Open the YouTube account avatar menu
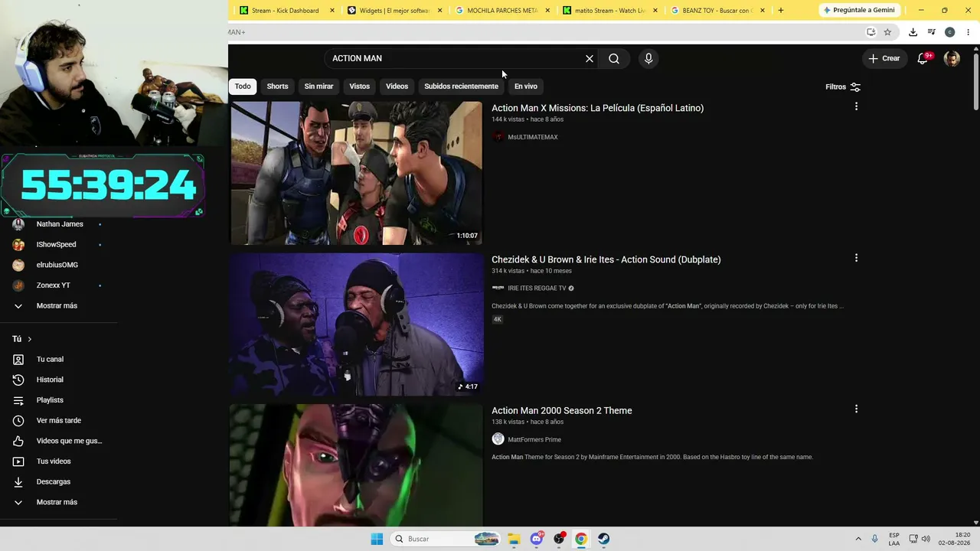980x551 pixels. coord(952,58)
